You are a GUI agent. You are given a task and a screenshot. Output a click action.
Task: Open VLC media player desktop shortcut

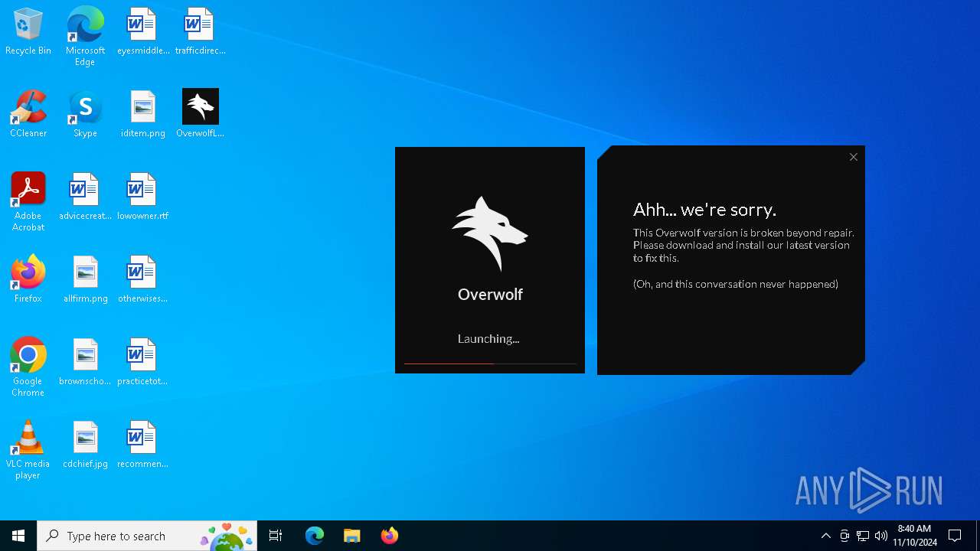click(28, 449)
